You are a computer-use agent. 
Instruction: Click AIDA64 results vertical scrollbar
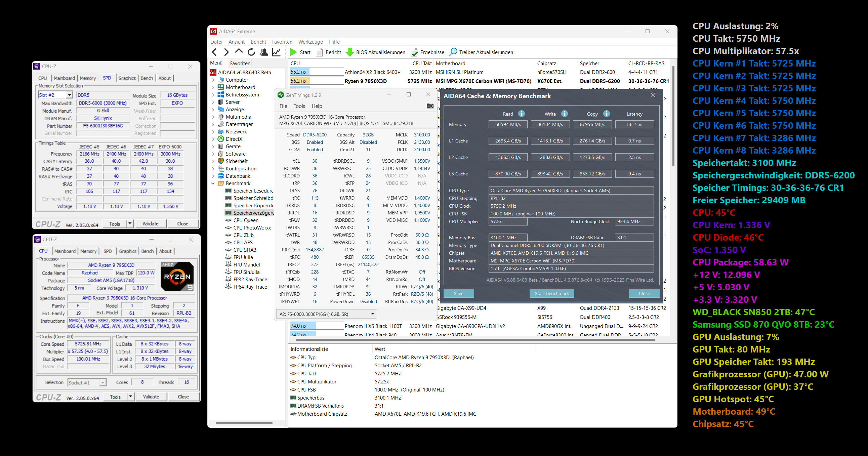coord(673,116)
